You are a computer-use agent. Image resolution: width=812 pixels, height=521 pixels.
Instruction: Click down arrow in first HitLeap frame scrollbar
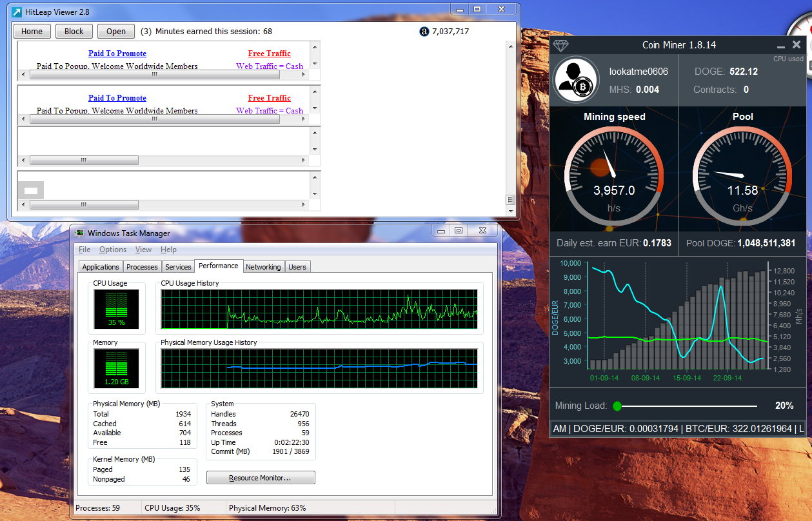pos(315,64)
